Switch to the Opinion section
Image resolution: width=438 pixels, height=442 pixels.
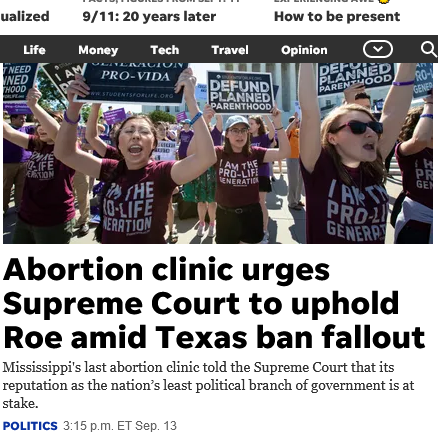pyautogui.click(x=304, y=50)
